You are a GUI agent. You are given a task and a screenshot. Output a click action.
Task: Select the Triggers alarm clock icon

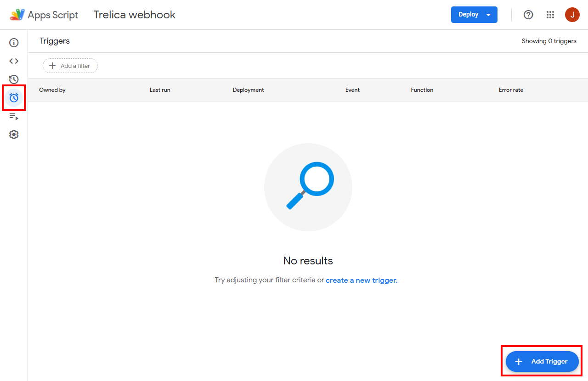[14, 98]
